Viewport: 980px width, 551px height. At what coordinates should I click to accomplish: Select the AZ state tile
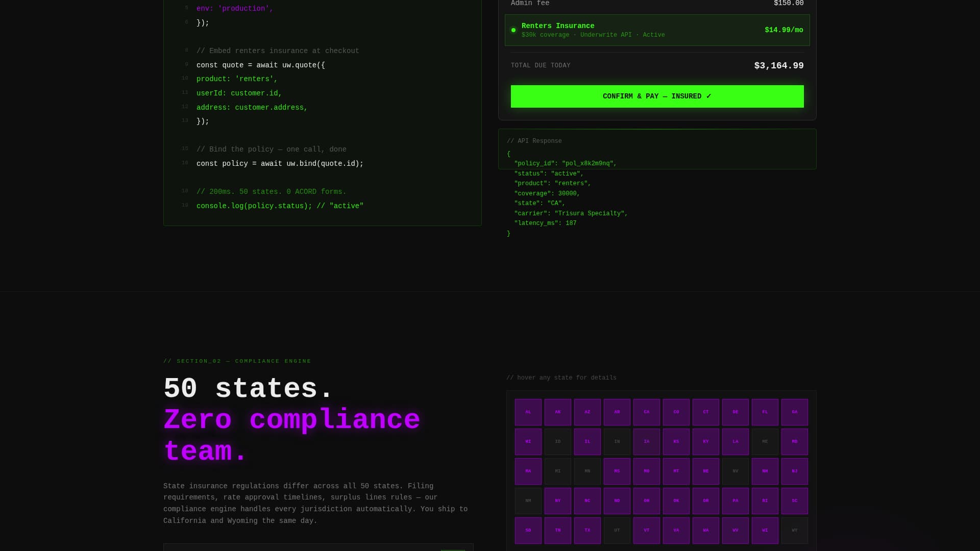coord(587,412)
